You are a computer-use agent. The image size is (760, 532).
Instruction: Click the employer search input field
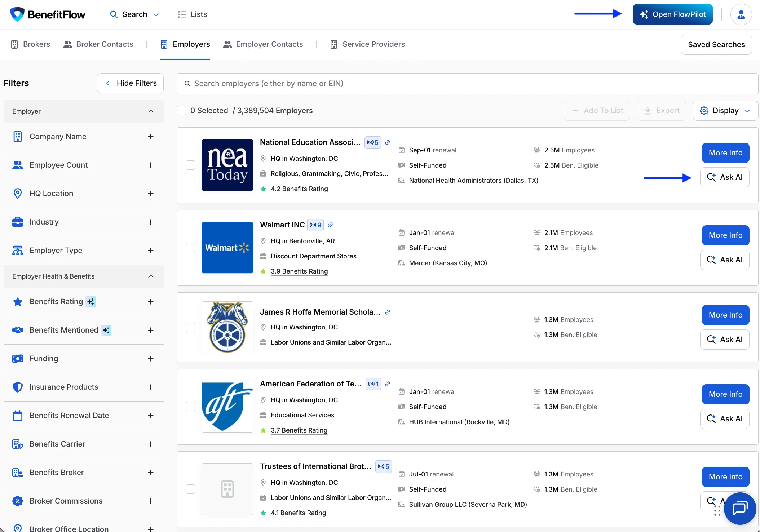[x=467, y=84]
